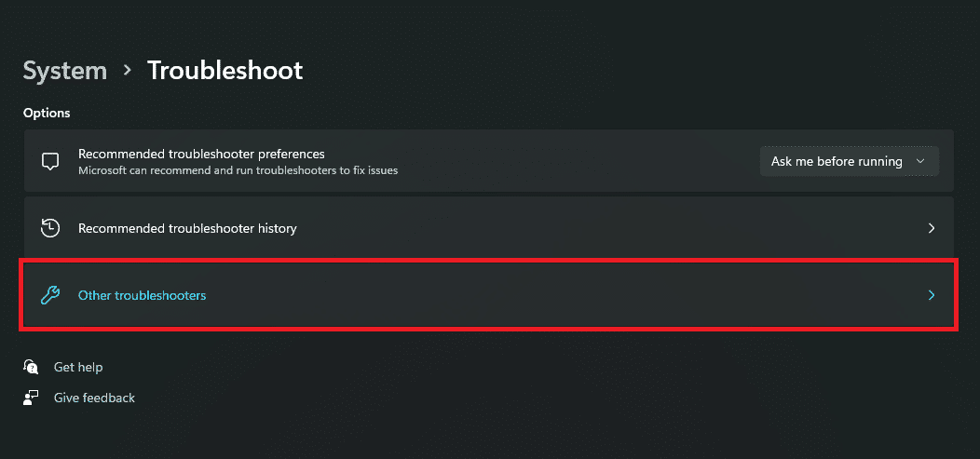Click the Give feedback person icon
This screenshot has width=980, height=459.
(32, 398)
